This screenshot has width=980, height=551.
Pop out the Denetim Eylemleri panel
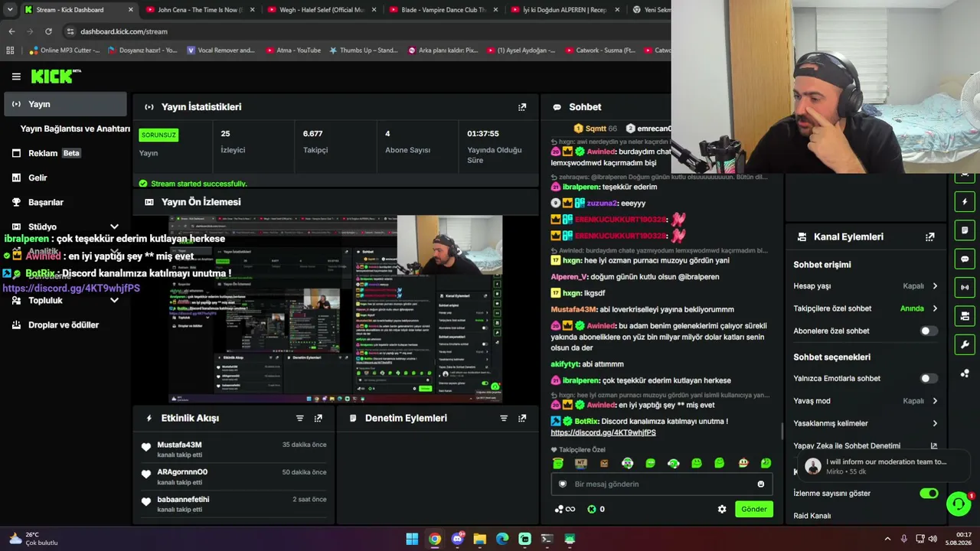(x=522, y=419)
